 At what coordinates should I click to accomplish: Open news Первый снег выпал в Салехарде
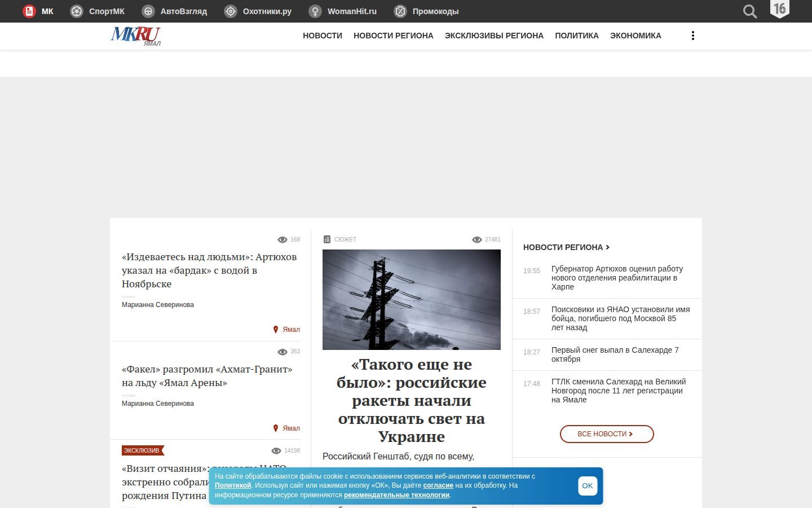click(x=615, y=354)
